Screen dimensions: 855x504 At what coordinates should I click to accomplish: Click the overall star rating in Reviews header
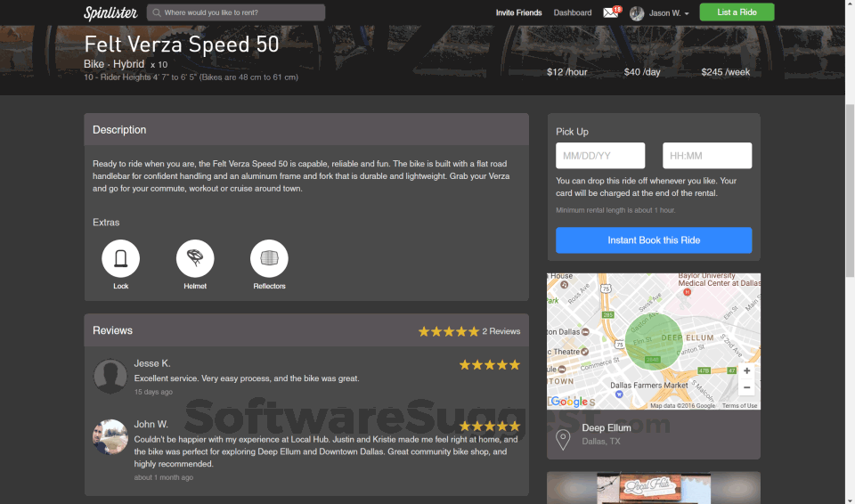(448, 331)
